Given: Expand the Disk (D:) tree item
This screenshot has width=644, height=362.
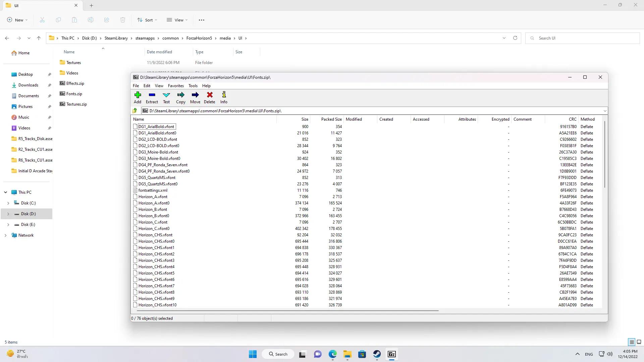Looking at the screenshot, I should click(9, 214).
